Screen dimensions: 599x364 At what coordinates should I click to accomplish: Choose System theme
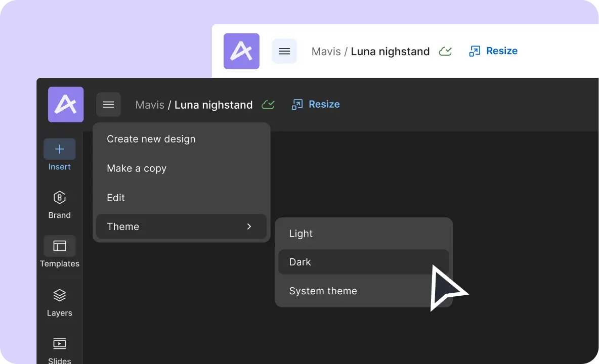pos(323,291)
